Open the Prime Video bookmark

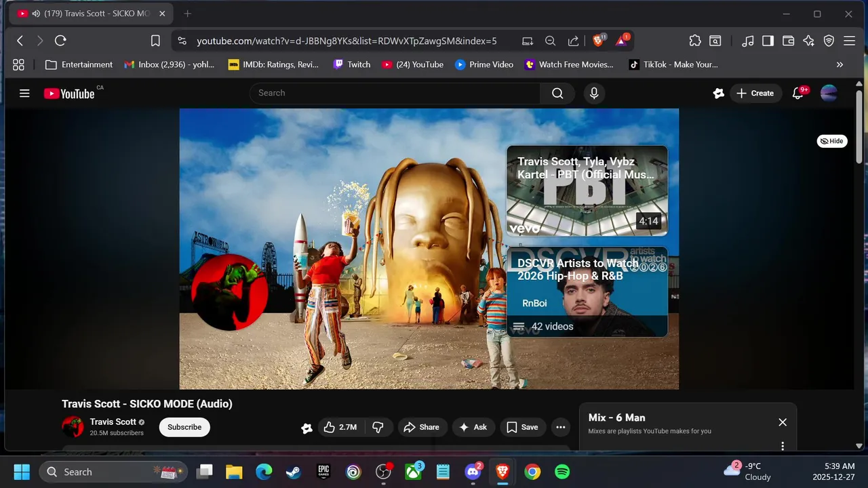484,64
